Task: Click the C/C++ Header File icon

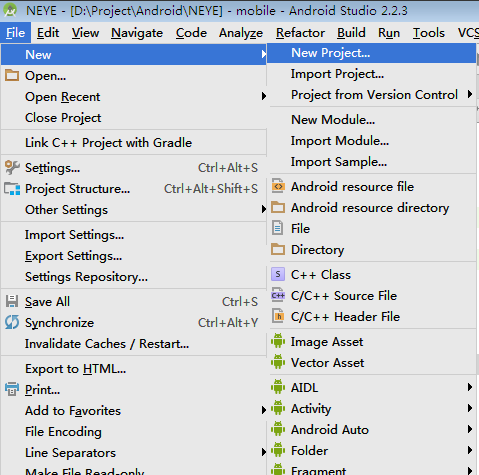Action: click(x=278, y=316)
